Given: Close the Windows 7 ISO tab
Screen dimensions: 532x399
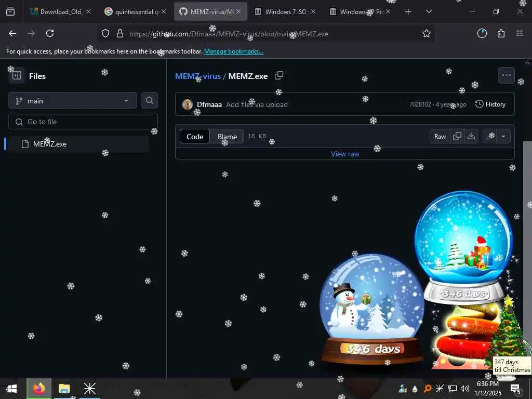Looking at the screenshot, I should coord(313,11).
